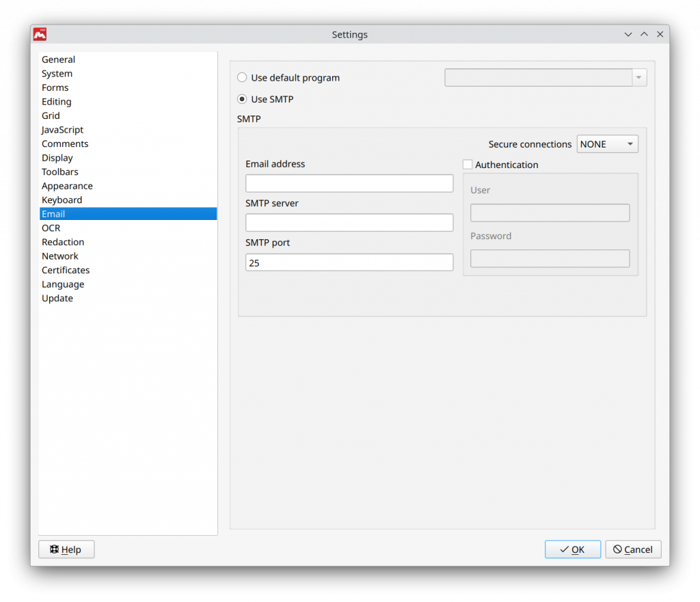
Task: Click OK to save email settings
Action: pos(572,549)
